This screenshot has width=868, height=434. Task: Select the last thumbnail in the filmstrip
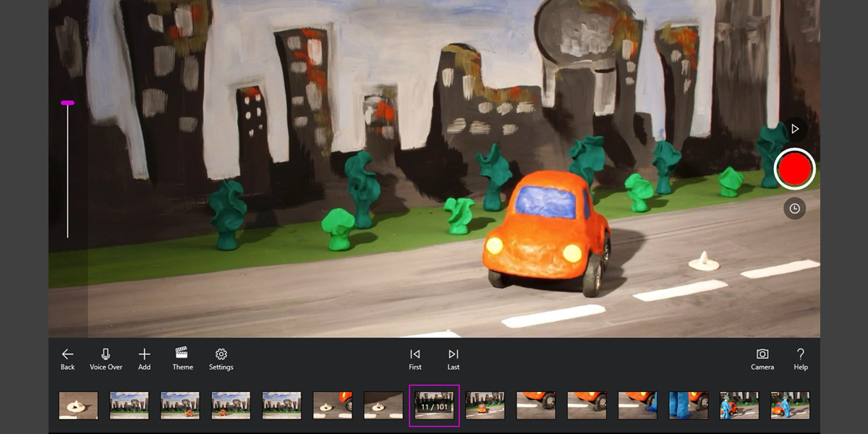(x=788, y=405)
